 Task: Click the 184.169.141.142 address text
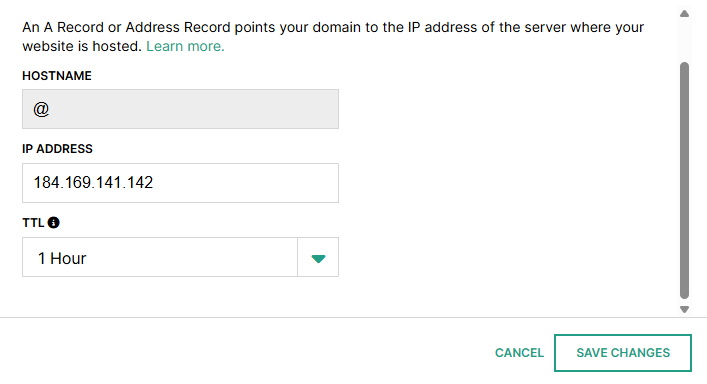click(x=93, y=183)
